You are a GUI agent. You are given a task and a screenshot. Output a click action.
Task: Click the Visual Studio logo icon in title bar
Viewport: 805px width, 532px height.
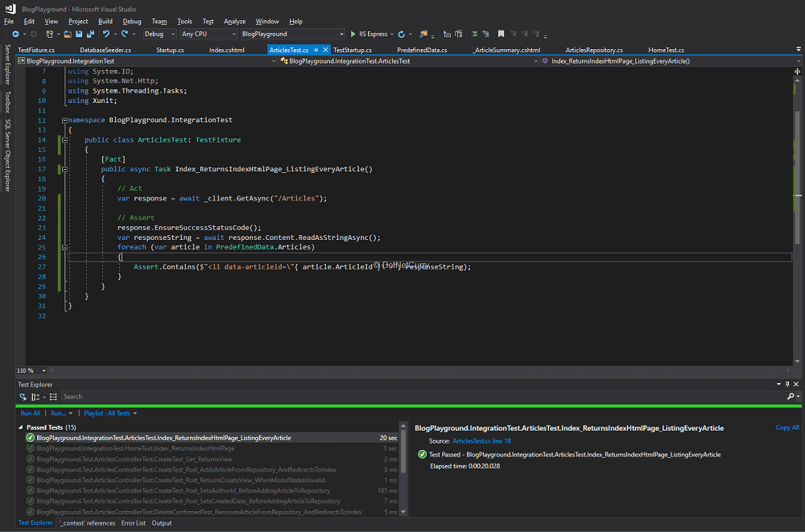click(10, 9)
